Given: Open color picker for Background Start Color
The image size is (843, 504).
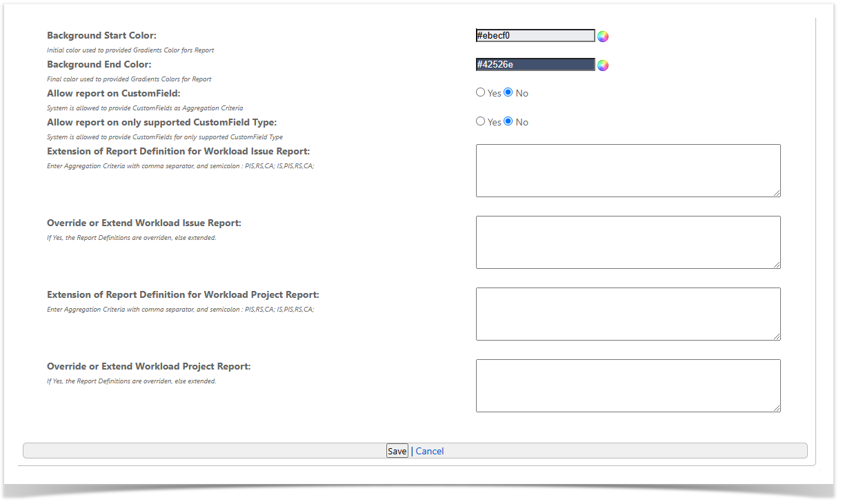Looking at the screenshot, I should (603, 37).
